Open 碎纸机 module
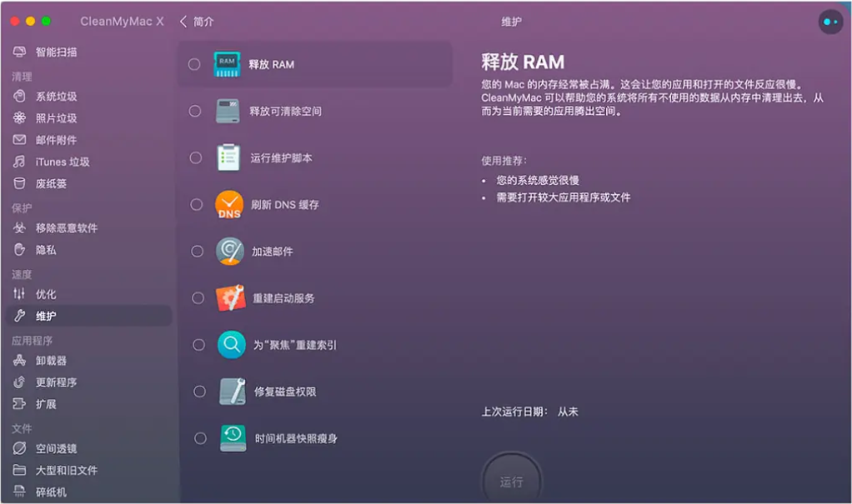 click(x=40, y=492)
